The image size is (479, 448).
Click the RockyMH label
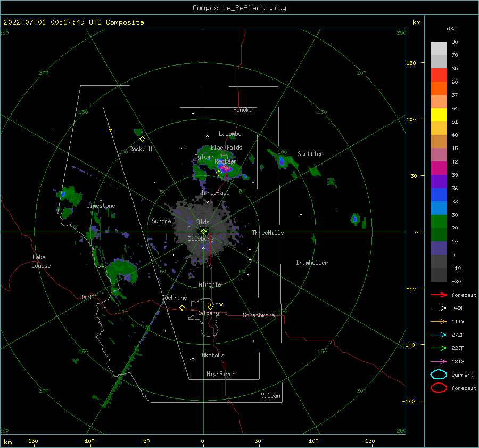pos(141,149)
